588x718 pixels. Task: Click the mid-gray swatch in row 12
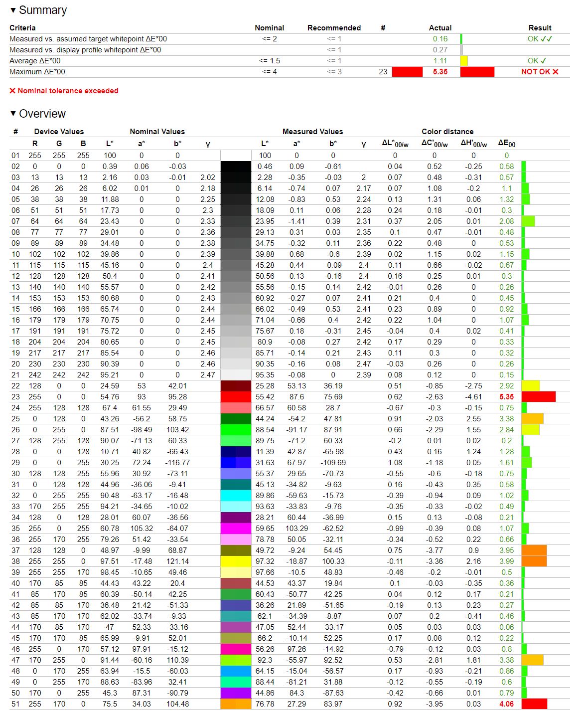click(x=236, y=276)
